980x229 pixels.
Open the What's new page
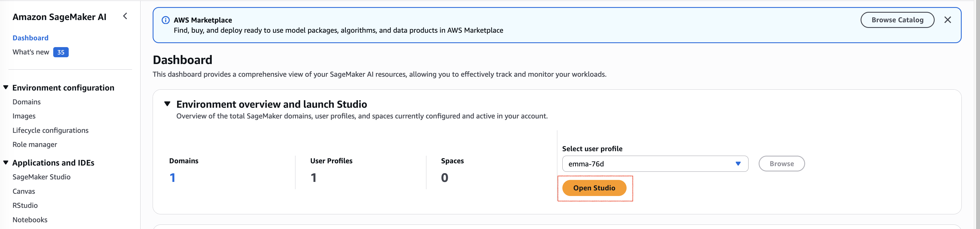(31, 52)
